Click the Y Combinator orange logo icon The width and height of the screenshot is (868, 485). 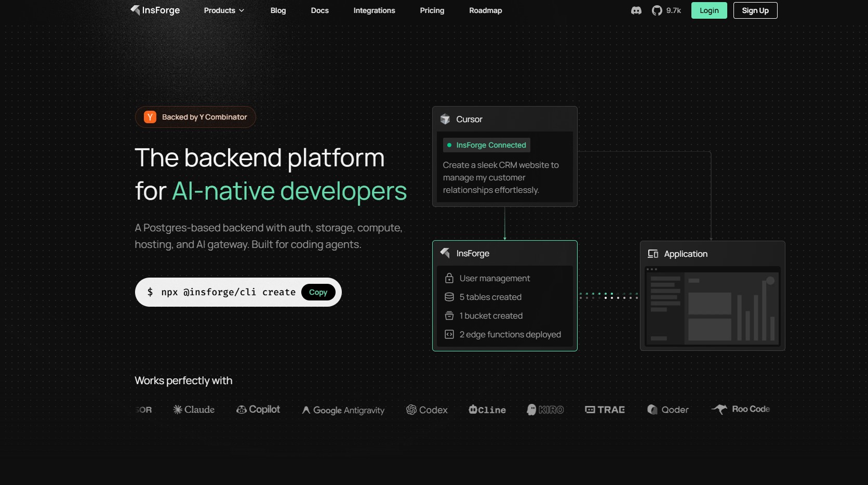coord(150,117)
